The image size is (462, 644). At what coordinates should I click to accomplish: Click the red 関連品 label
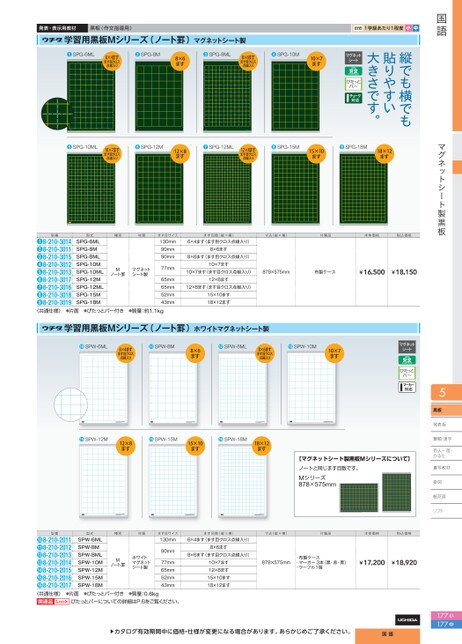coord(45,601)
